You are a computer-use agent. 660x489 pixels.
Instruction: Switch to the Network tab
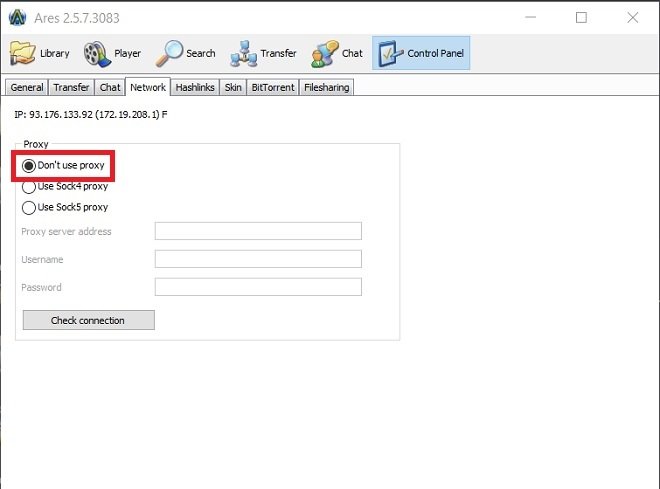148,87
